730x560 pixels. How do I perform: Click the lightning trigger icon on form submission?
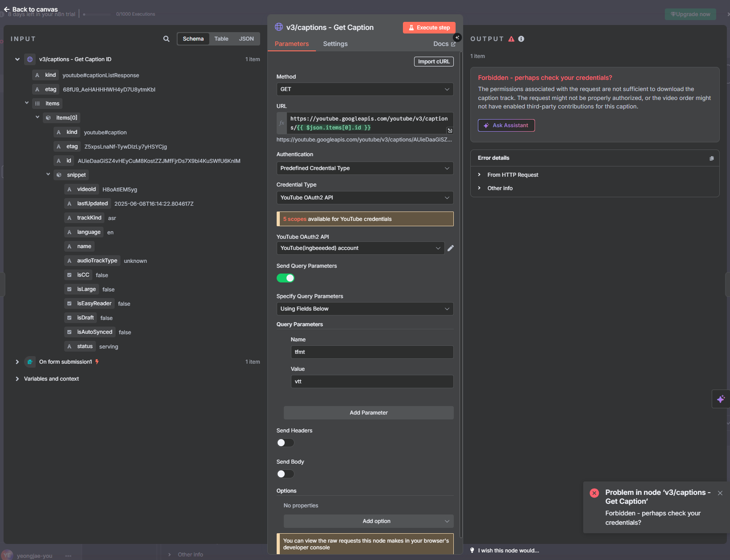(97, 362)
